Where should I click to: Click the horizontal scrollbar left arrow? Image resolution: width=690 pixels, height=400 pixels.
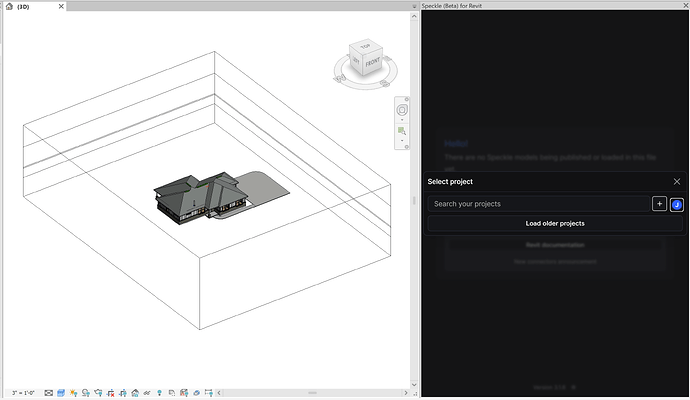point(219,393)
